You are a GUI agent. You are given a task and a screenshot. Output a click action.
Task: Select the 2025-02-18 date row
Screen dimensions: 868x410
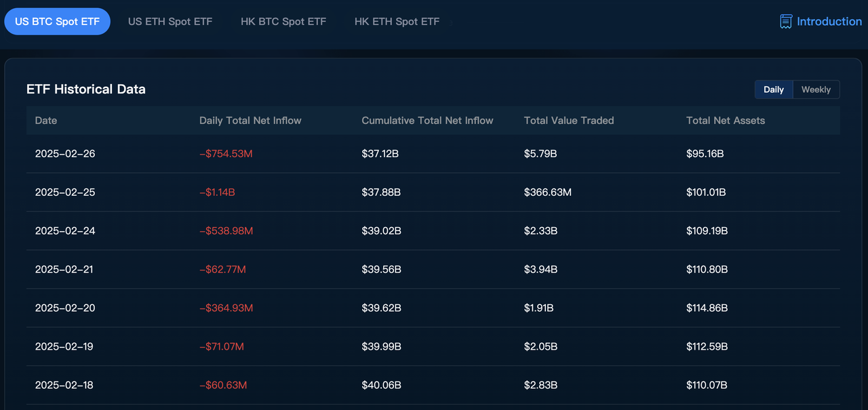coord(65,386)
